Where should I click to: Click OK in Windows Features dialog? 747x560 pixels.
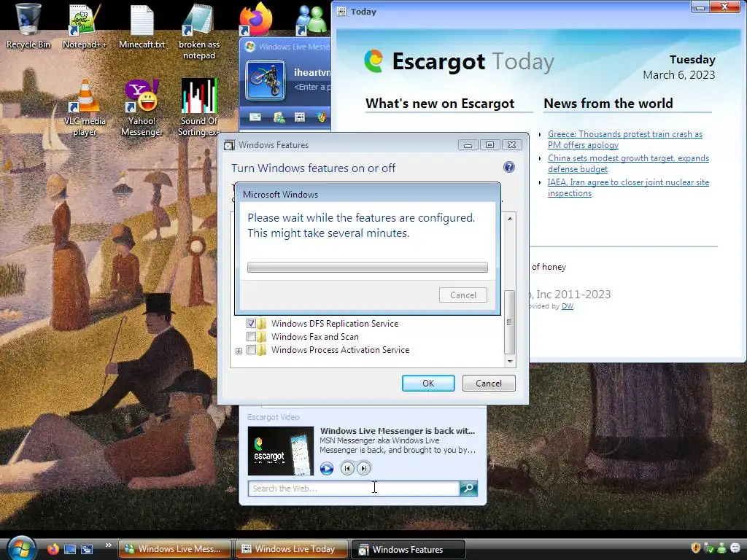coord(428,384)
